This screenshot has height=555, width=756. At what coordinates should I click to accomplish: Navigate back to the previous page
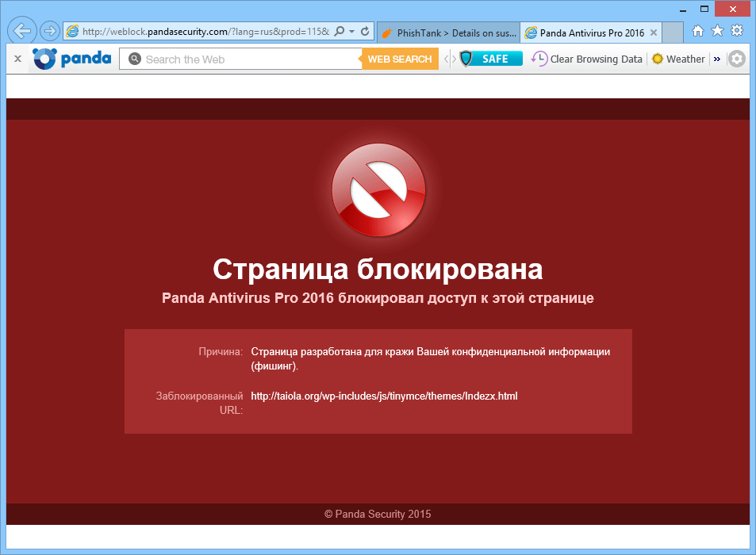point(21,31)
